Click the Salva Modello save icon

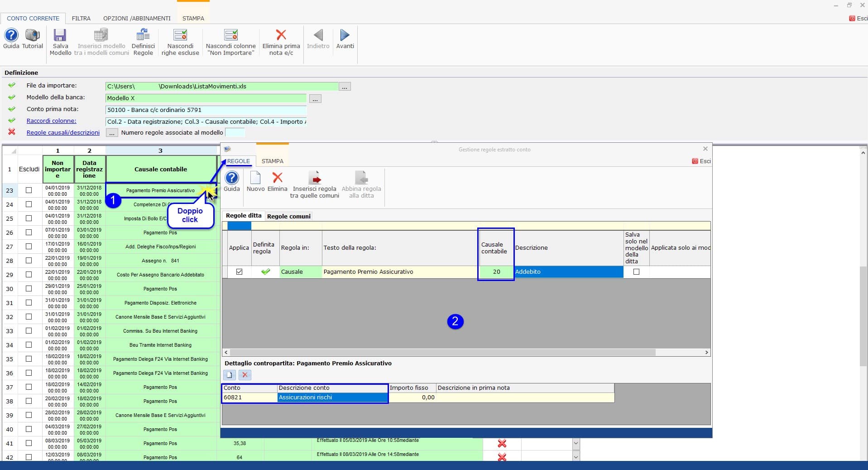60,36
